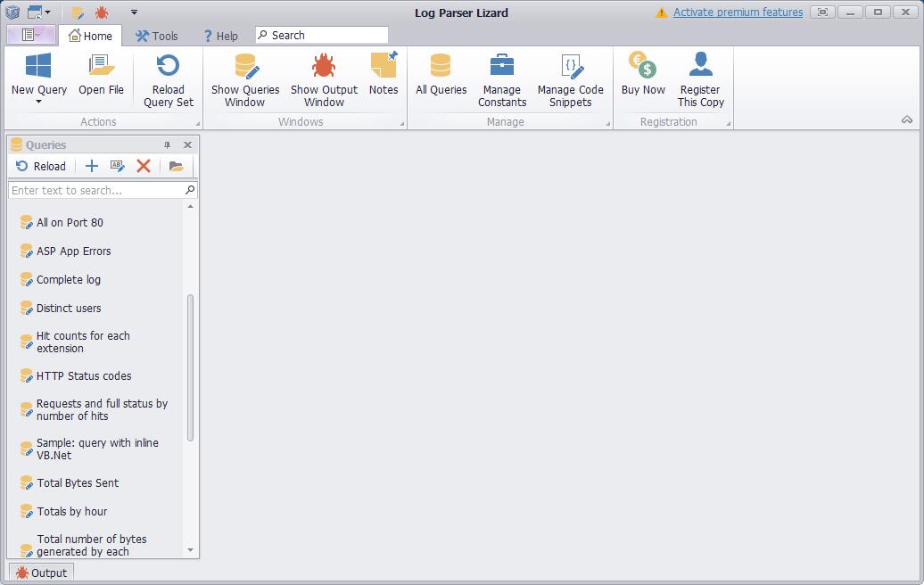The height and width of the screenshot is (585, 924).
Task: Open the queries folder icon in the panel toolbar
Action: click(x=176, y=166)
